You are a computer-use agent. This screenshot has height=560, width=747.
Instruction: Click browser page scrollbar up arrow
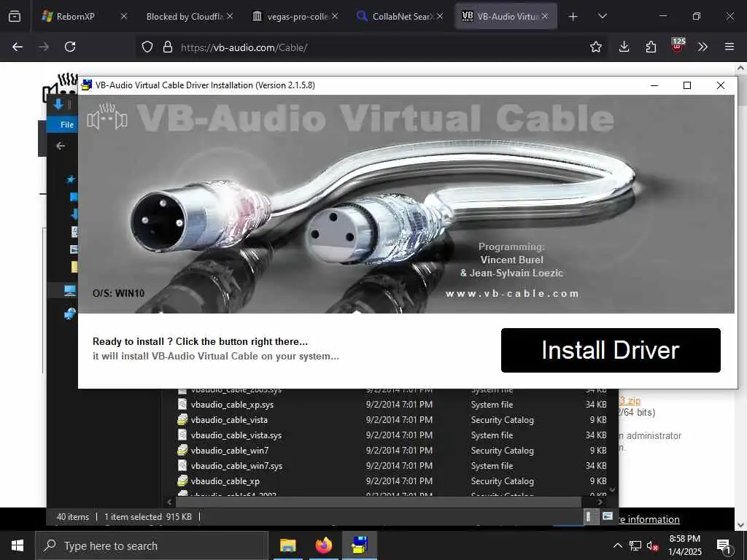(741, 68)
